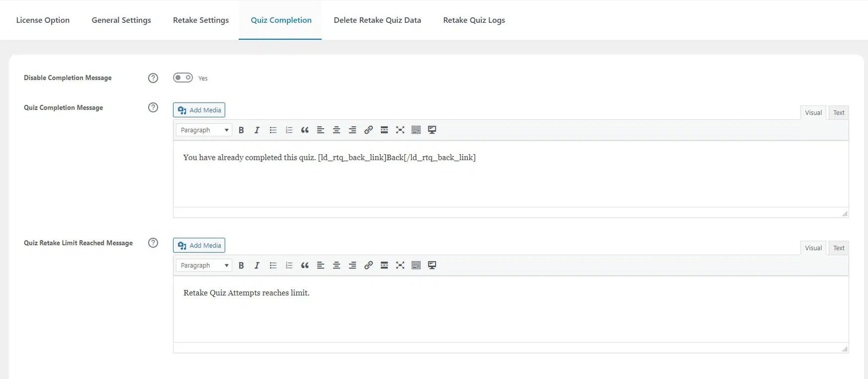Add Media to Quiz Completion Message
Image resolution: width=868 pixels, height=379 pixels.
199,110
